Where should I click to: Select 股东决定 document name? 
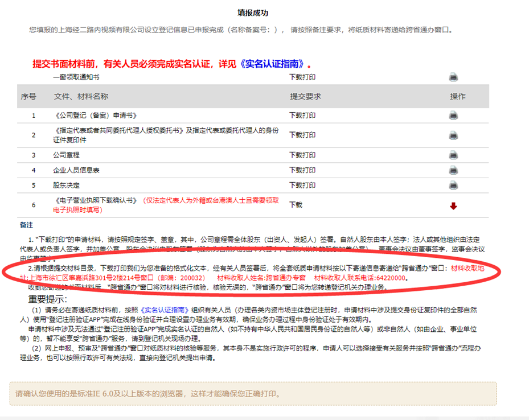[66, 186]
